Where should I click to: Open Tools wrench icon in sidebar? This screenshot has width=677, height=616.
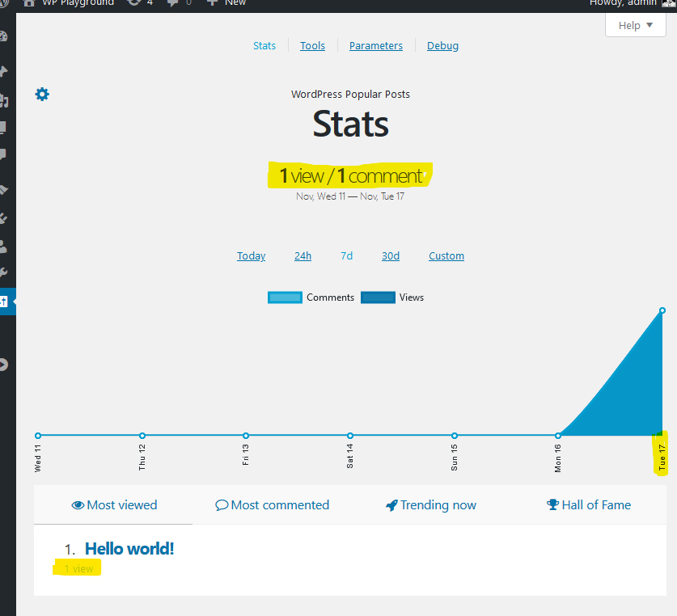coord(3,272)
